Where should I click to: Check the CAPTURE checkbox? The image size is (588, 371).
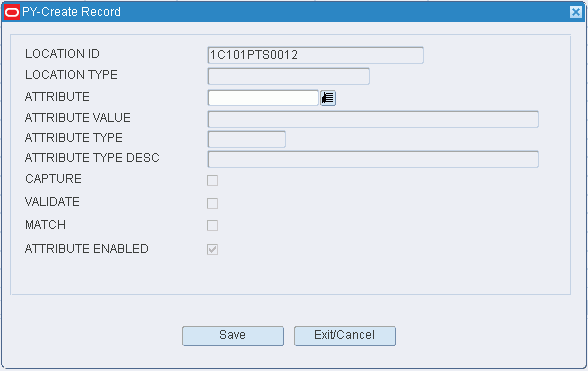click(212, 180)
